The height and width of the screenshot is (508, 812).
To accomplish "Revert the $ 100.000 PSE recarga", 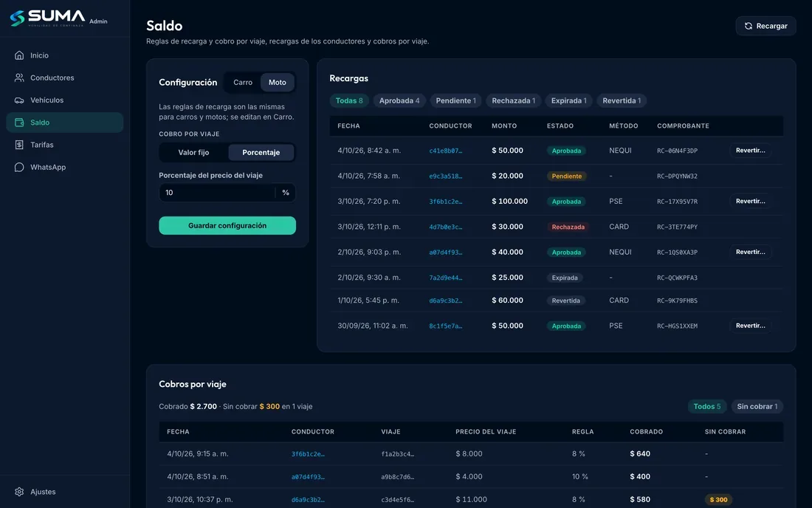I will (751, 202).
